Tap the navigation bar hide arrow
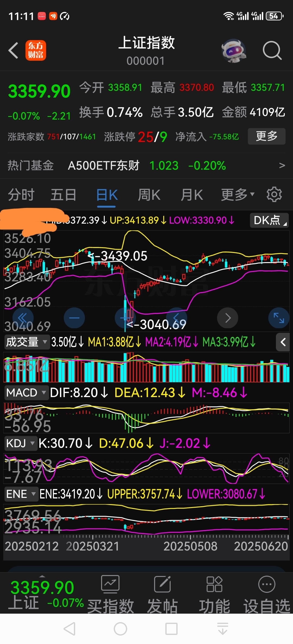293x644 pixels. 222,629
